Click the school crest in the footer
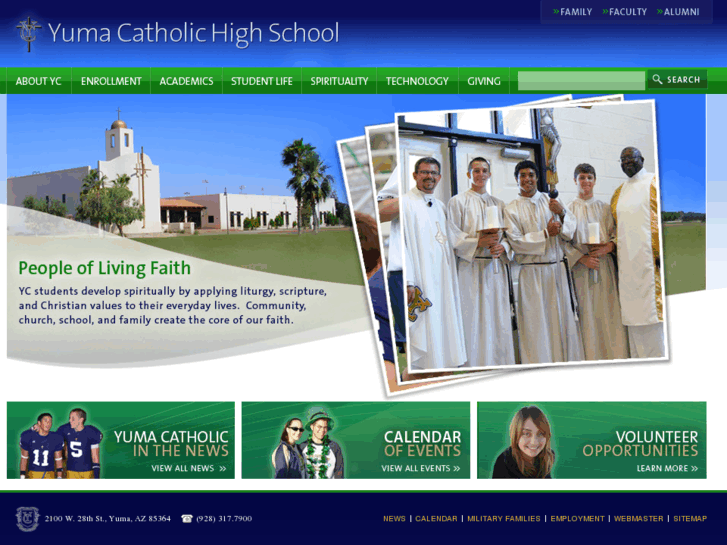This screenshot has height=545, width=727. point(27,519)
